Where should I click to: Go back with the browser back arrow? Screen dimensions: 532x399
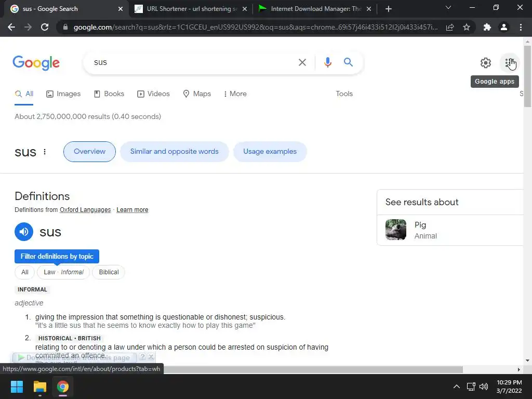(11, 27)
